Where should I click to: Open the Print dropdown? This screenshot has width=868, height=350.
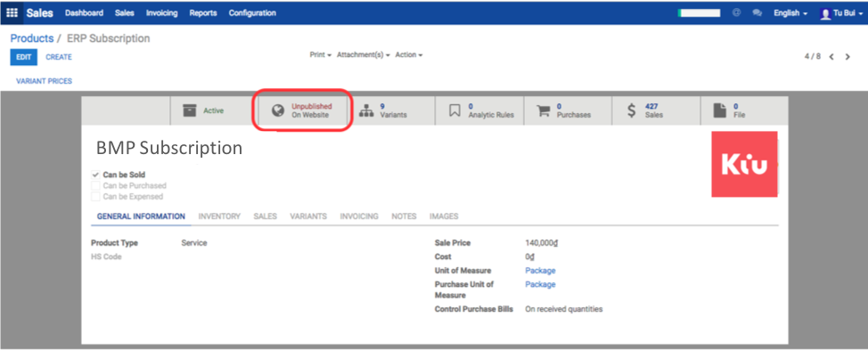[x=321, y=55]
